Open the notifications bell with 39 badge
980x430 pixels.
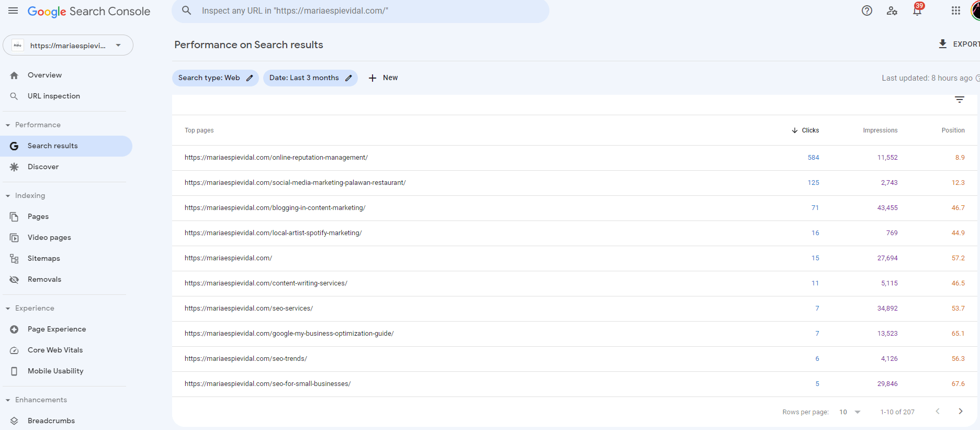(917, 10)
